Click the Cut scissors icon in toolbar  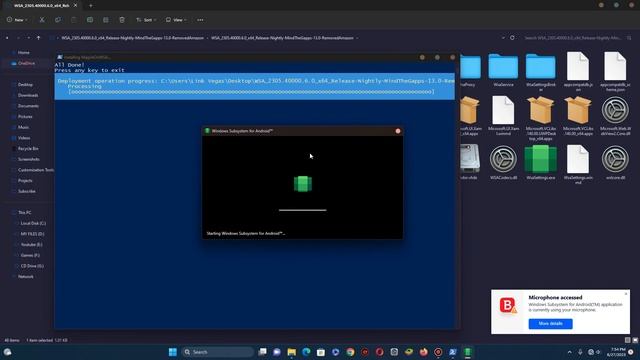[42, 20]
